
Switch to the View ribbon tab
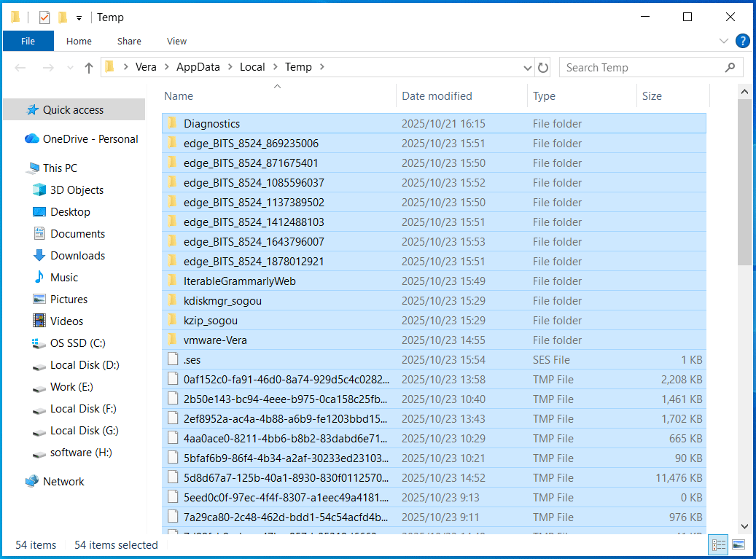[x=176, y=41]
